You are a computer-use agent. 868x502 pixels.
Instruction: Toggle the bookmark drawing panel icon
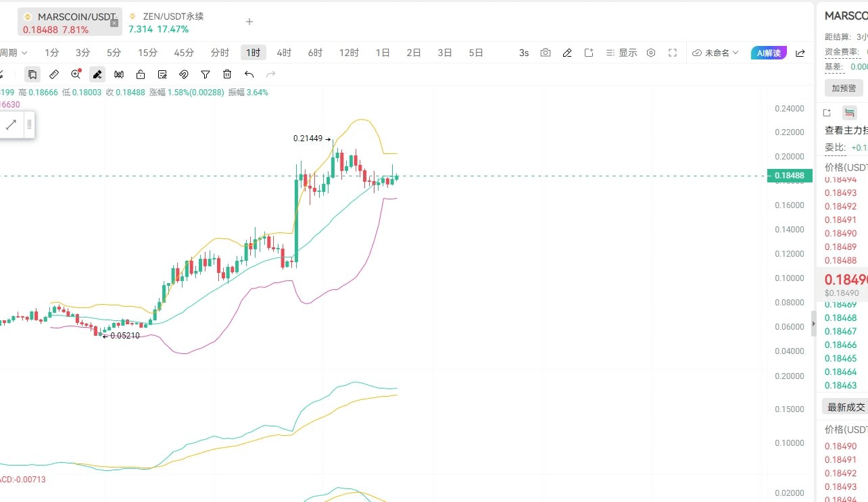[32, 74]
